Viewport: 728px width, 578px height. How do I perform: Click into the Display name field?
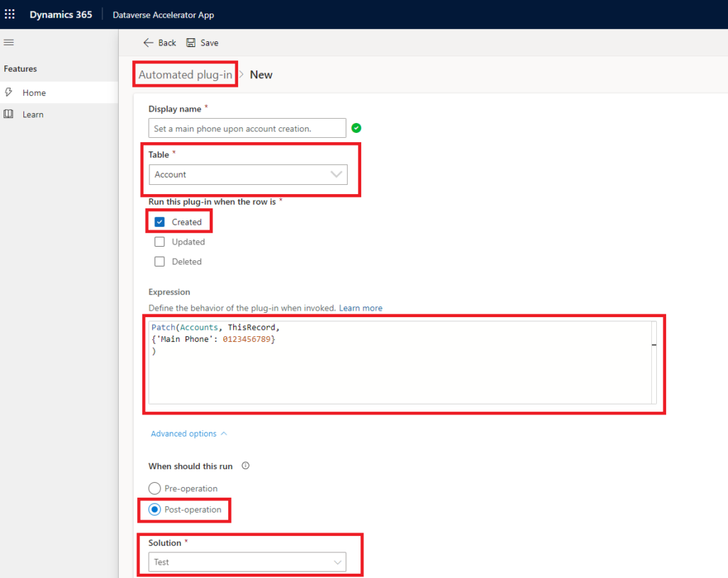pos(247,128)
